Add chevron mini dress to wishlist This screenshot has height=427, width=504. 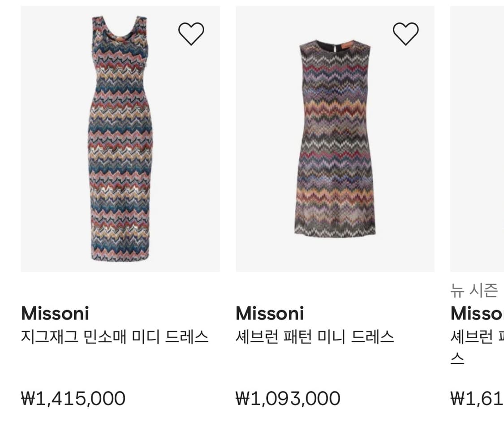(x=405, y=34)
